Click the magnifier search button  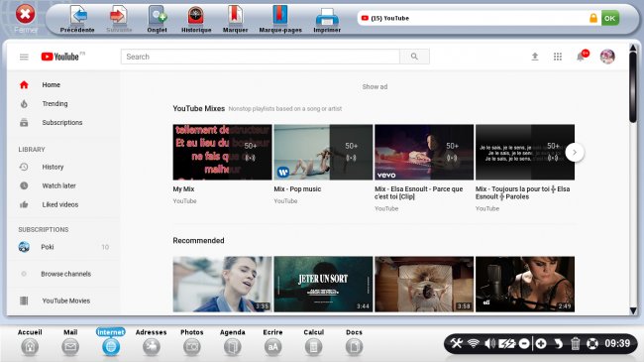[x=414, y=57]
